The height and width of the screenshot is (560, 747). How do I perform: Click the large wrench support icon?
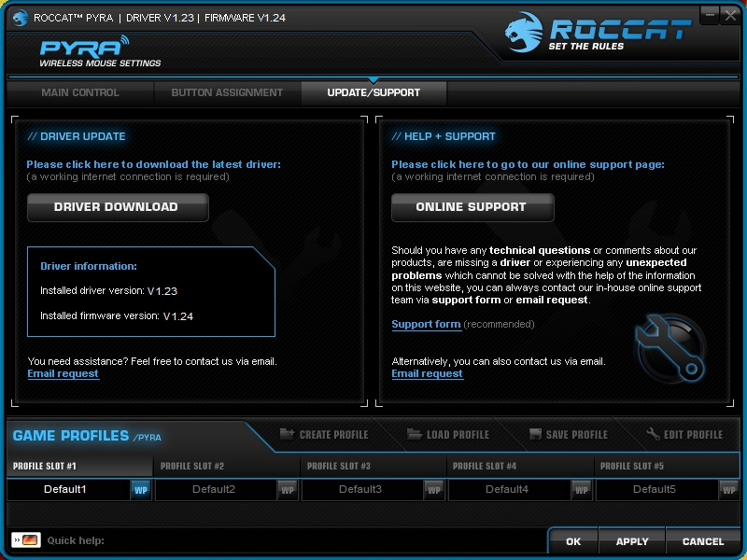point(670,348)
